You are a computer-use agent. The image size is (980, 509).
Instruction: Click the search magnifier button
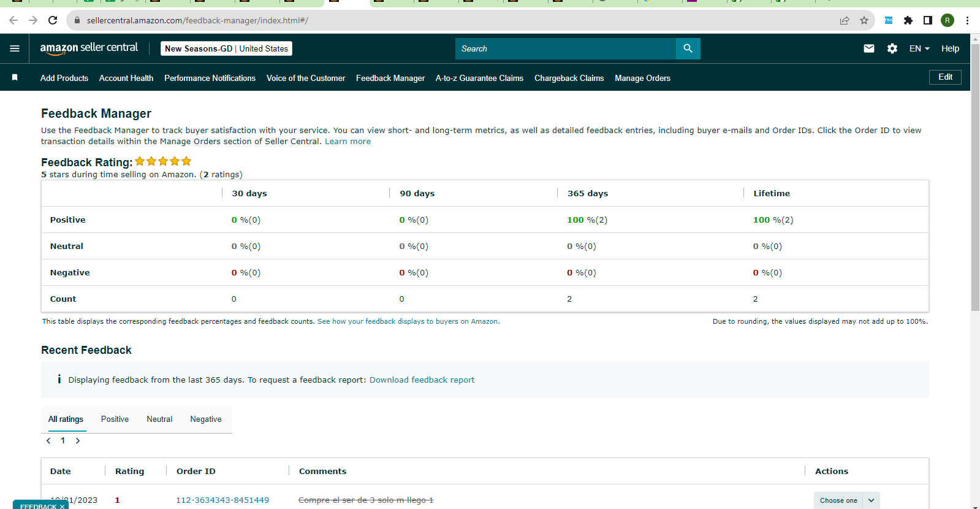click(x=688, y=48)
